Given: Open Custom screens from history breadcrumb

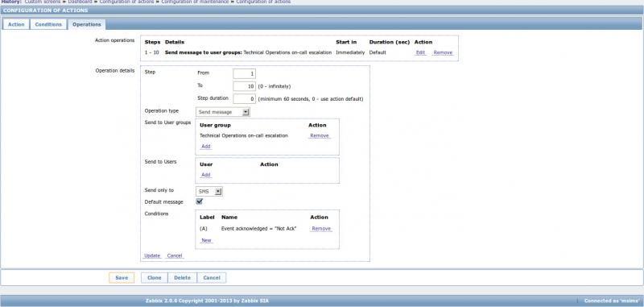Looking at the screenshot, I should (x=43, y=2).
